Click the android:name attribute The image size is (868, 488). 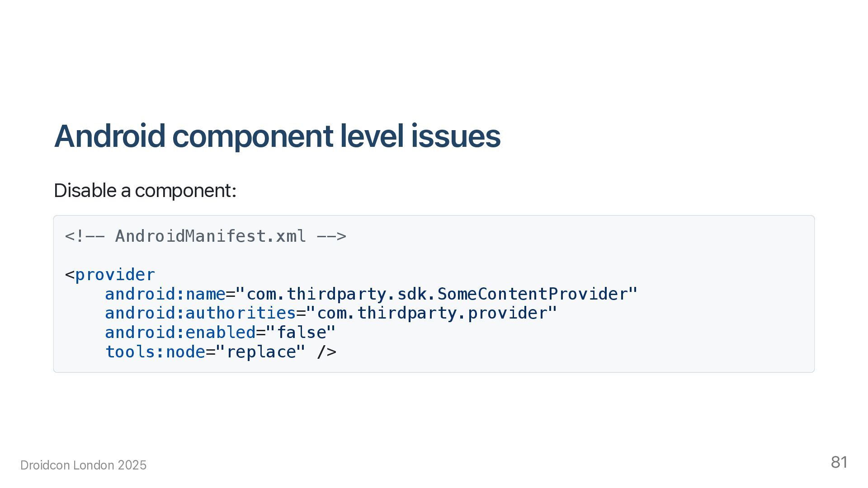(x=165, y=294)
